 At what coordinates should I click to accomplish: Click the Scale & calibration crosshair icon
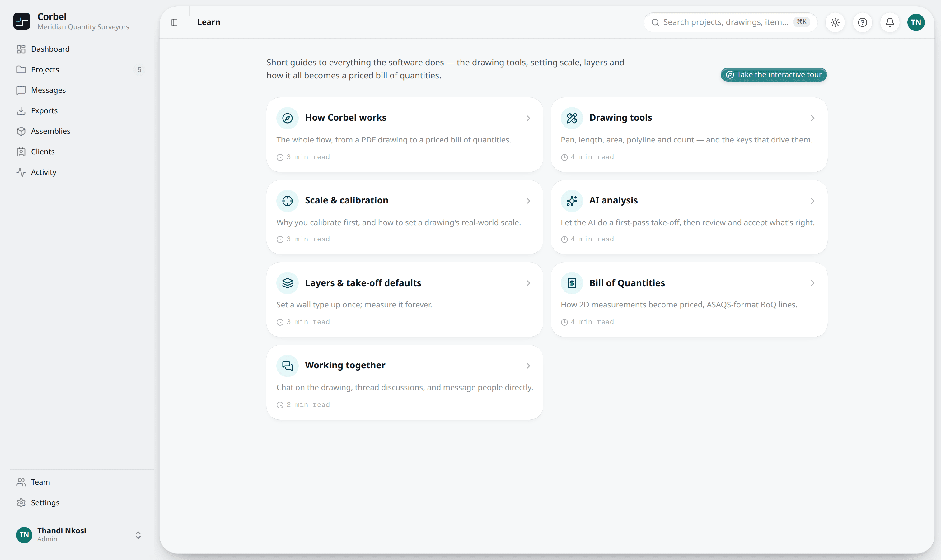[287, 201]
